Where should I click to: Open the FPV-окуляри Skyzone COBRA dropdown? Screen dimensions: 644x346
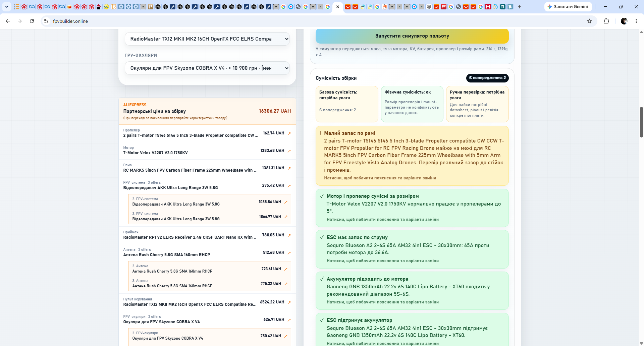(x=207, y=68)
